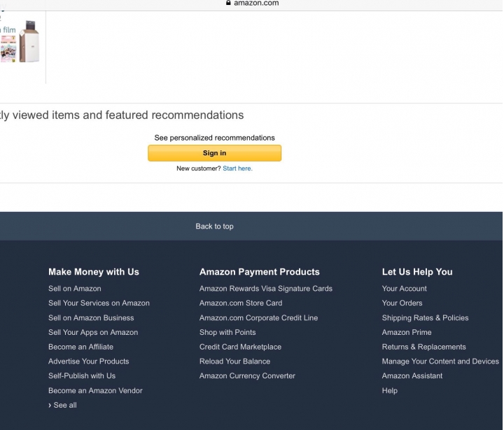Follow the 'Start here.' new customer link
Screen dimensions: 504x430
pos(237,169)
